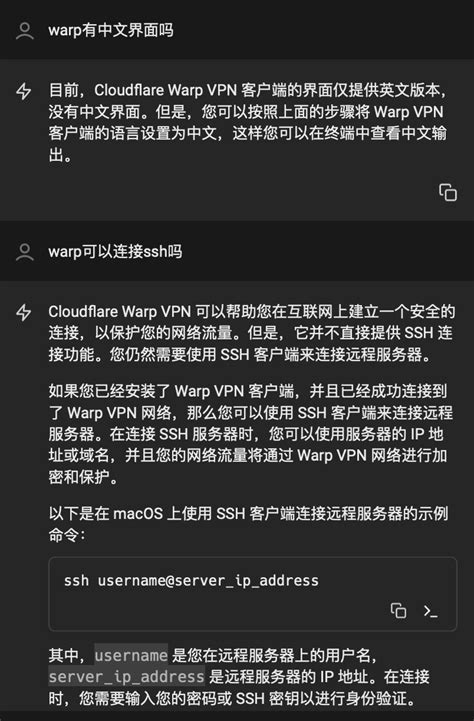474x721 pixels.
Task: Click the line "密和保护。" in the SSH answer
Action: (x=83, y=477)
